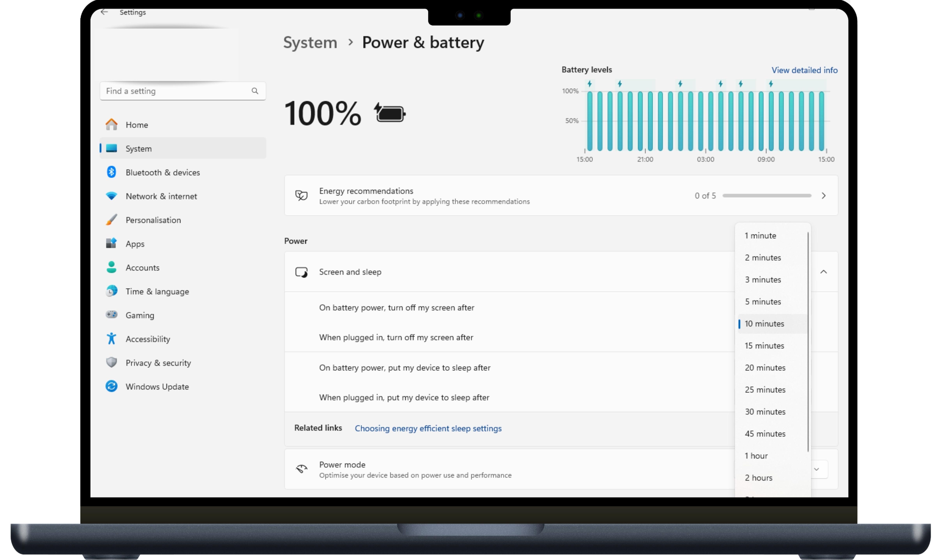
Task: Click the charging battery icon beside 100%
Action: click(x=390, y=113)
